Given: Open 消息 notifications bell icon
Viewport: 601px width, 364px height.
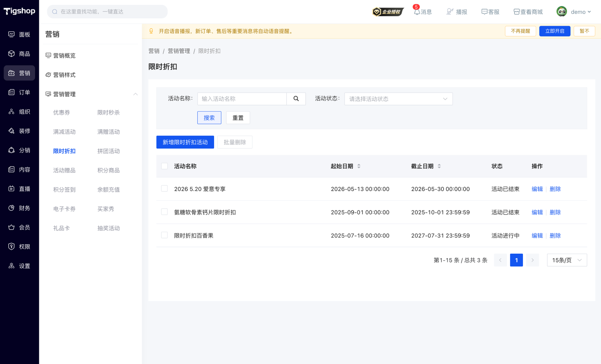Looking at the screenshot, I should point(417,12).
